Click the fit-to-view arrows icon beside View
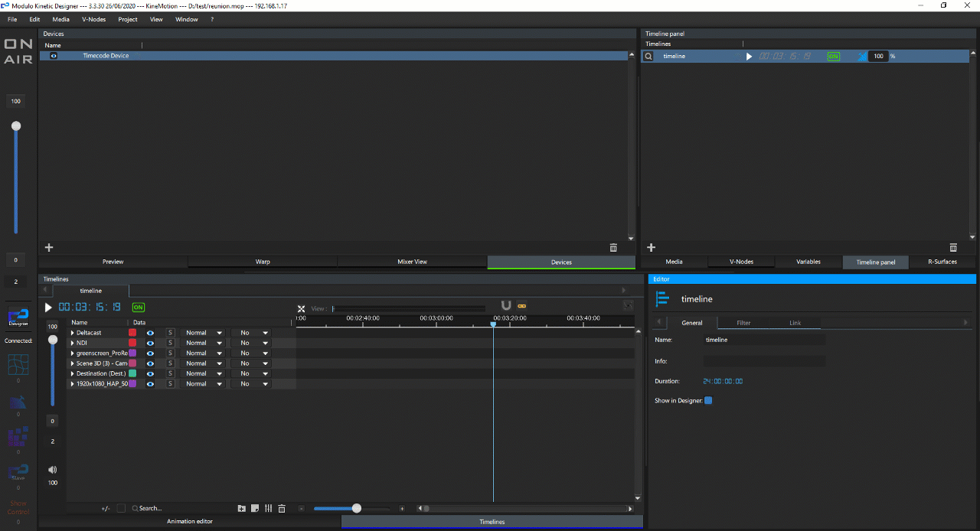 (301, 308)
